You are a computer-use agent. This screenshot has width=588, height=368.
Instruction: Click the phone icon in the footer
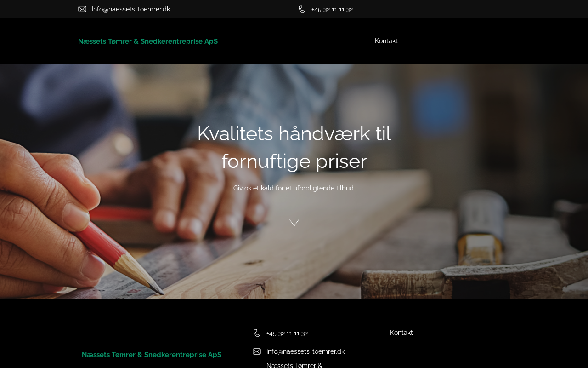pyautogui.click(x=257, y=333)
